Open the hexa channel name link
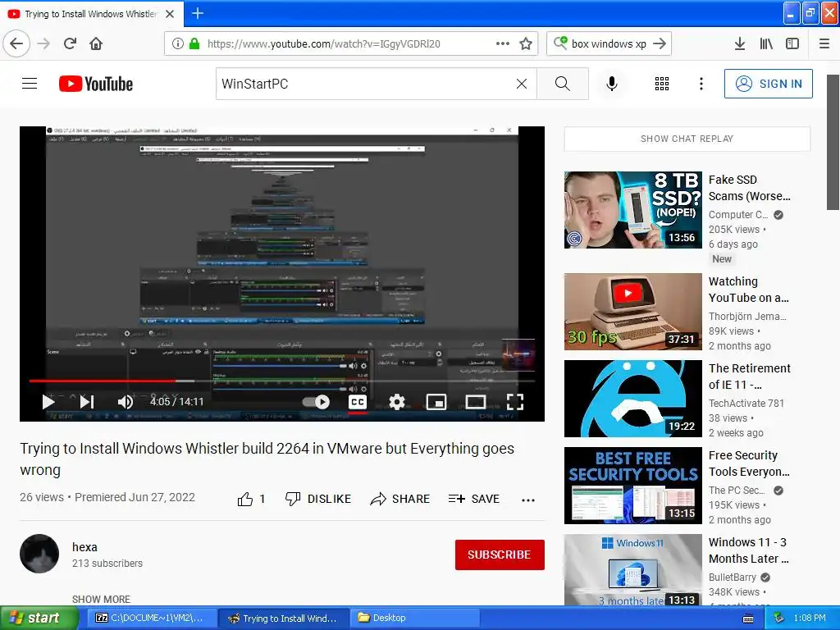This screenshot has width=840, height=630. tap(84, 547)
